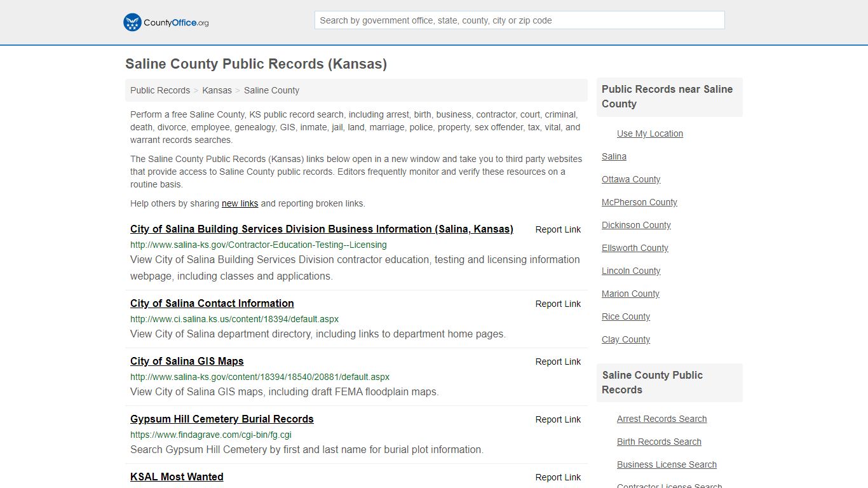Open Gypsum Hill Cemetery Burial Records
Viewport: 868px width, 488px height.
point(222,419)
